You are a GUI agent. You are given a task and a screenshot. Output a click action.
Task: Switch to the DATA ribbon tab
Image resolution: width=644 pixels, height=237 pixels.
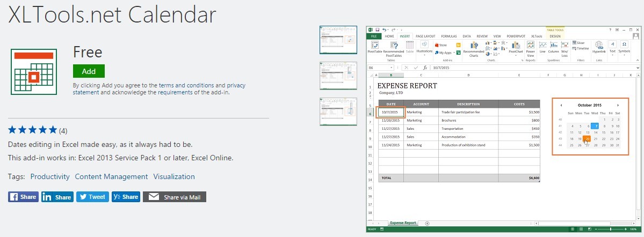pyautogui.click(x=467, y=36)
